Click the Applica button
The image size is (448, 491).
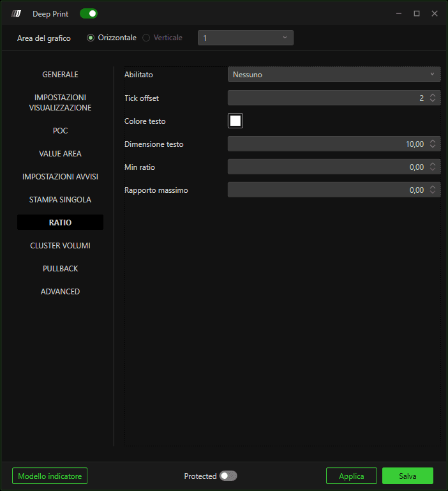pos(352,476)
